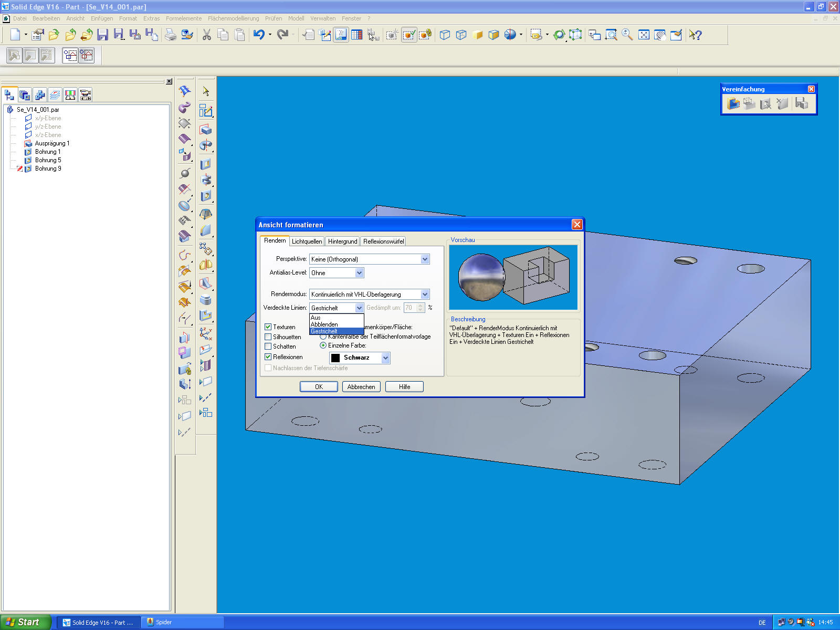Click the Save (floppy disk) icon
The height and width of the screenshot is (630, 840).
102,35
